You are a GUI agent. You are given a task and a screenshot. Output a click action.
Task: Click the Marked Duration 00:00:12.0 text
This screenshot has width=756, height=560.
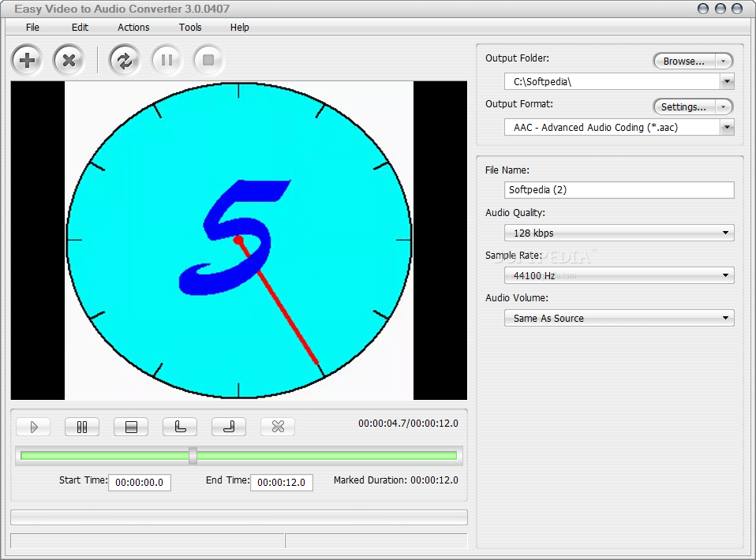coord(396,480)
